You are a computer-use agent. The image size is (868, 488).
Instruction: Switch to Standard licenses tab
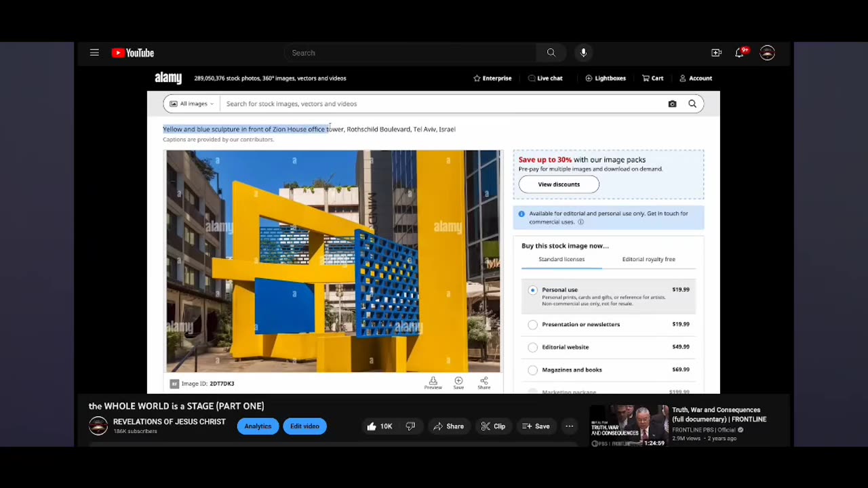point(561,259)
